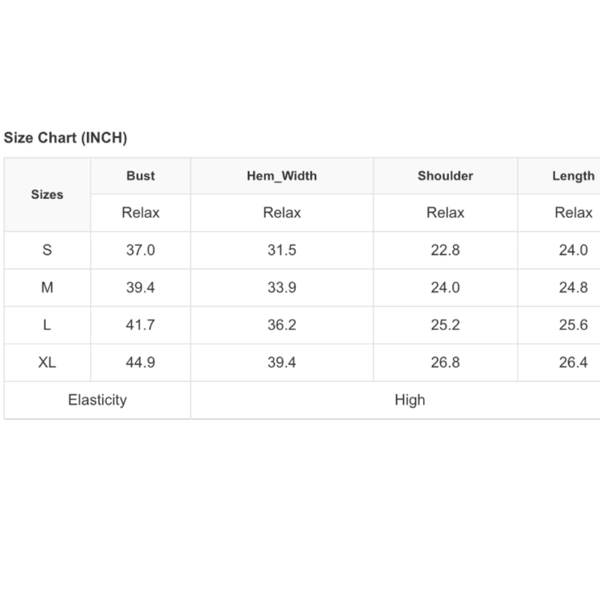Select the Sizes header cell
The height and width of the screenshot is (600, 600).
coord(47,194)
